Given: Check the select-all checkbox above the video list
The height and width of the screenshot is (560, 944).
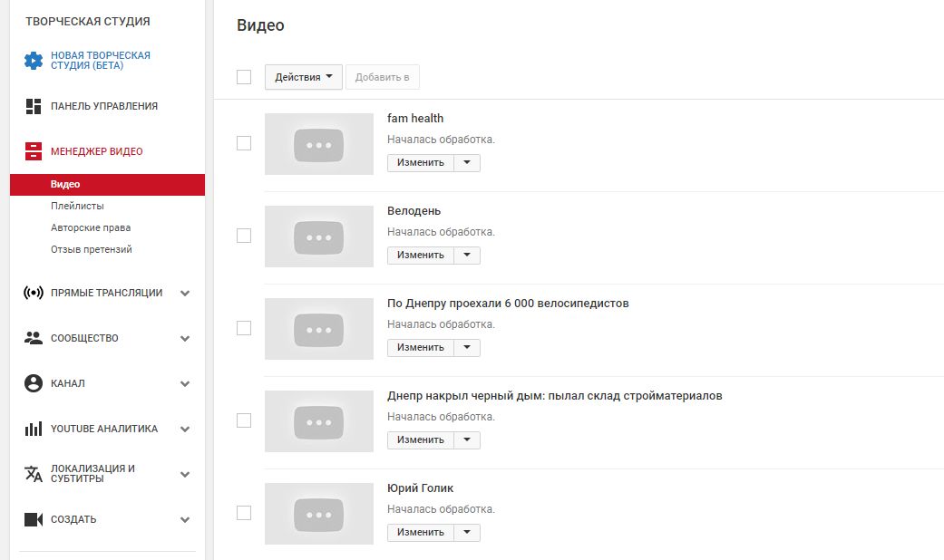Looking at the screenshot, I should point(243,77).
